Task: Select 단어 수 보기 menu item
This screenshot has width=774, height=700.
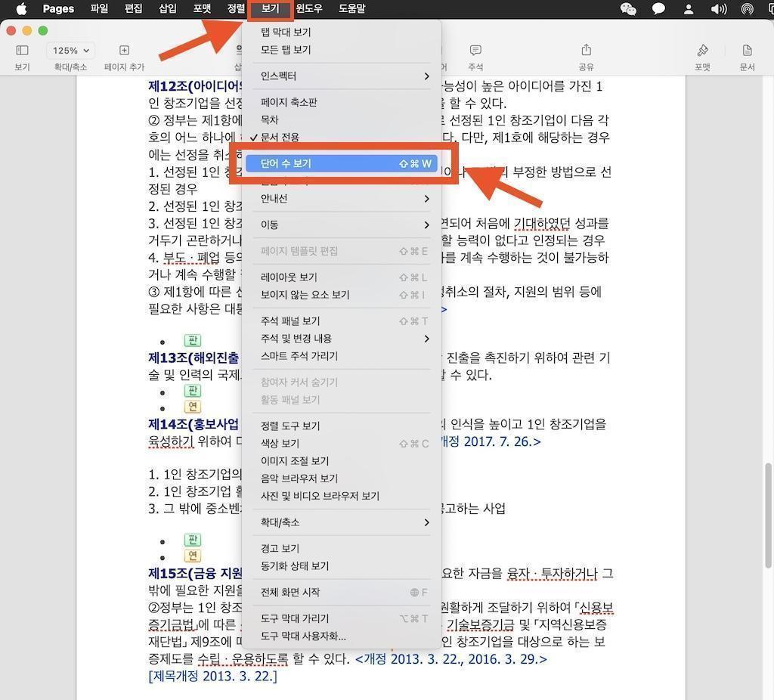Action: click(342, 163)
